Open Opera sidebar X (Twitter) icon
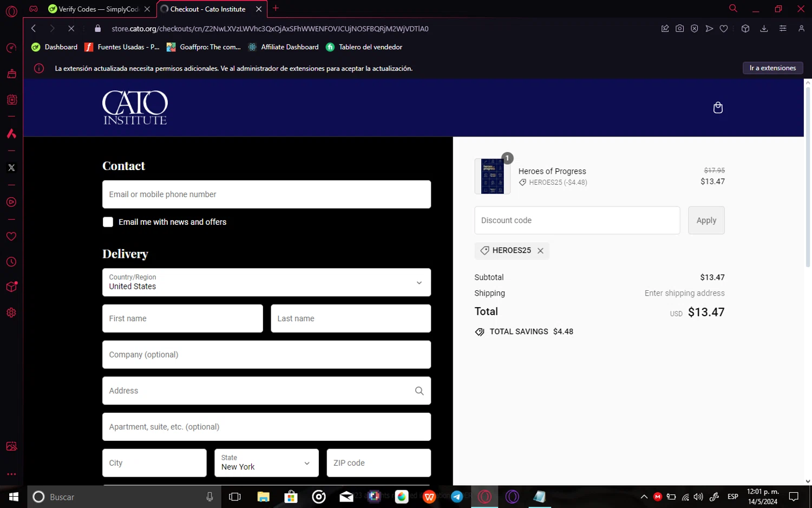 11,168
